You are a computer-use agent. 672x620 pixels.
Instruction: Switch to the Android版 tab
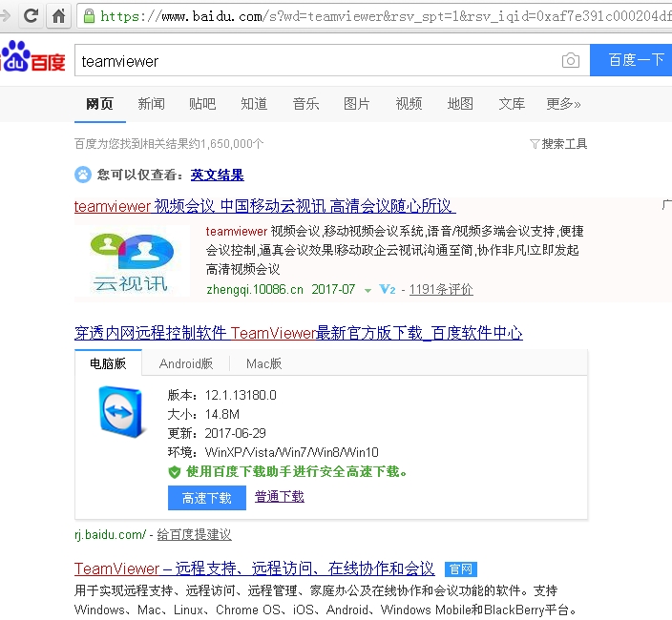(186, 363)
